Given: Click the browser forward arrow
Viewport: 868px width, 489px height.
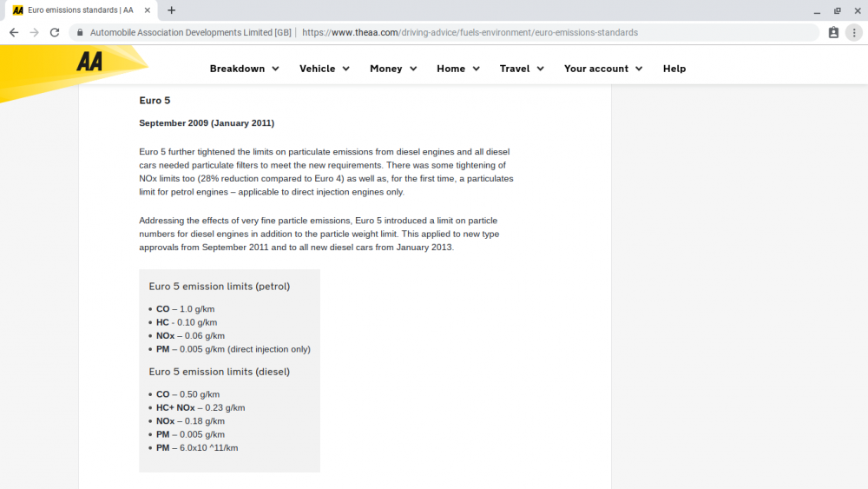Looking at the screenshot, I should [35, 33].
